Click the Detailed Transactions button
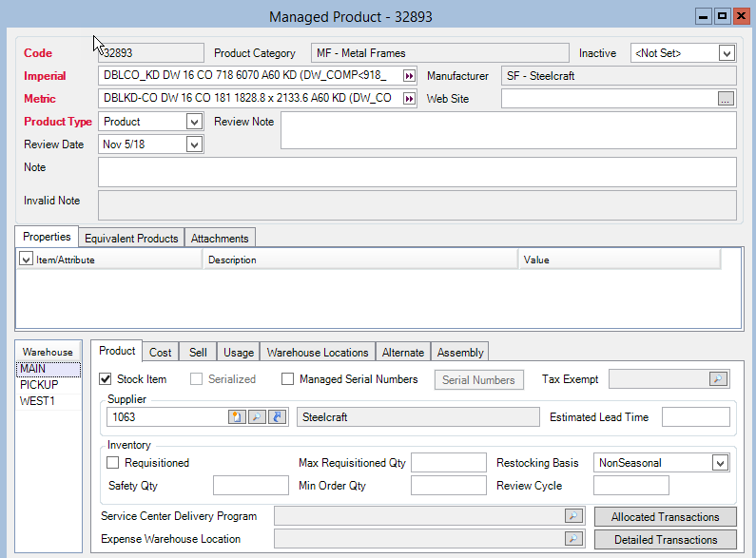Viewport: 756px width, 558px height. point(666,540)
